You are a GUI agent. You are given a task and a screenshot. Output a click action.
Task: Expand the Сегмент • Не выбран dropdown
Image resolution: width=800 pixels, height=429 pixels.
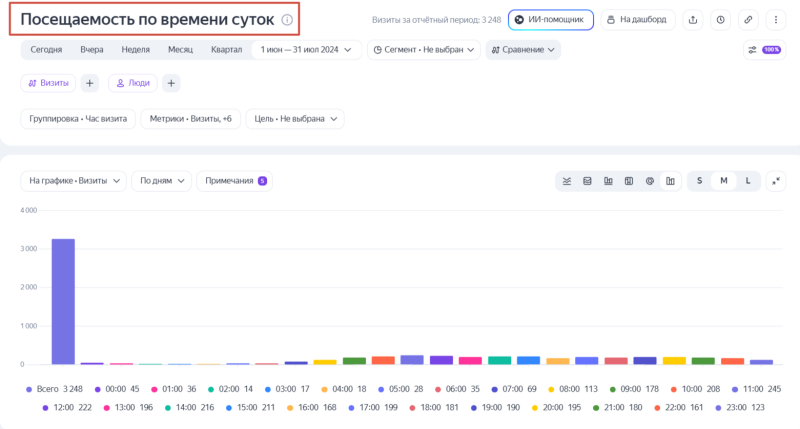[x=423, y=49]
